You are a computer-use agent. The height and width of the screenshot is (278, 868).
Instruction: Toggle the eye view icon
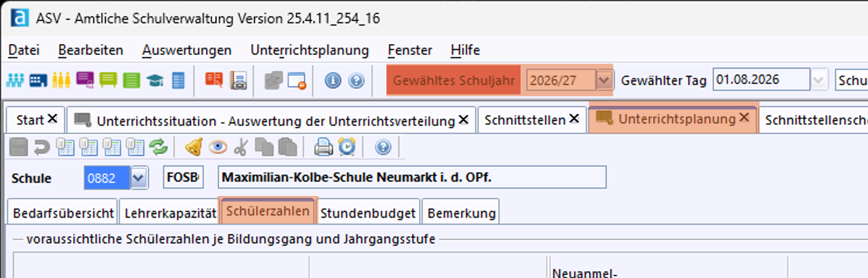218,146
